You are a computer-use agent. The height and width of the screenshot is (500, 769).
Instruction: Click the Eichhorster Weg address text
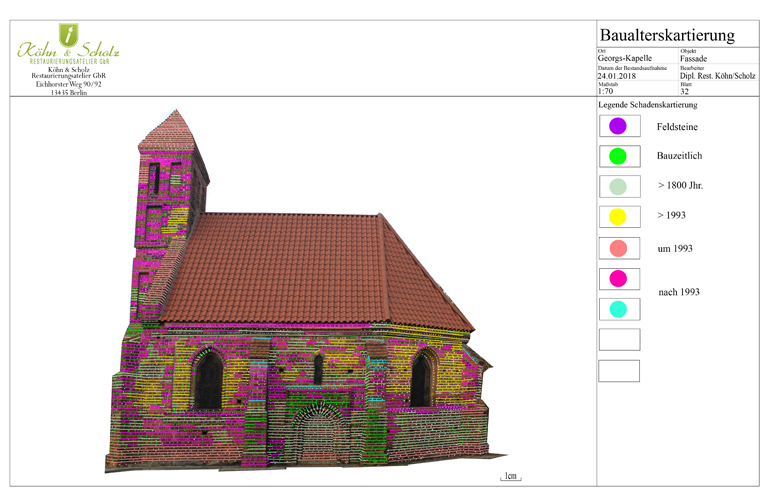click(x=69, y=84)
